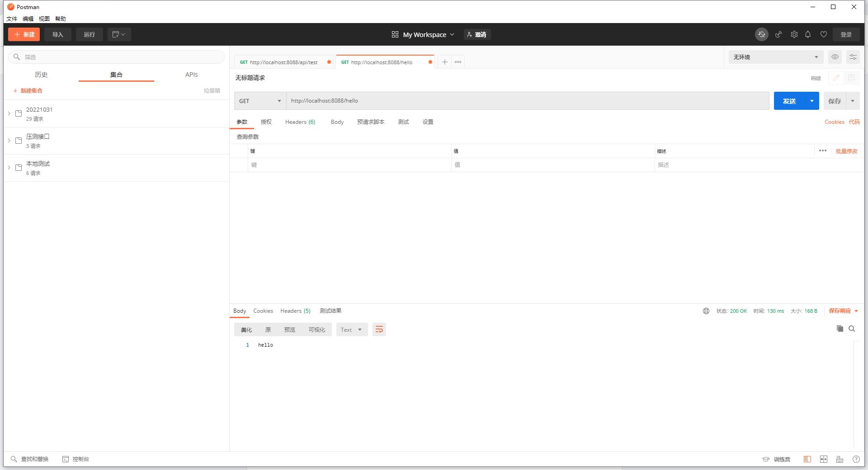
Task: Open Postman settings via gear icon
Action: coord(794,34)
